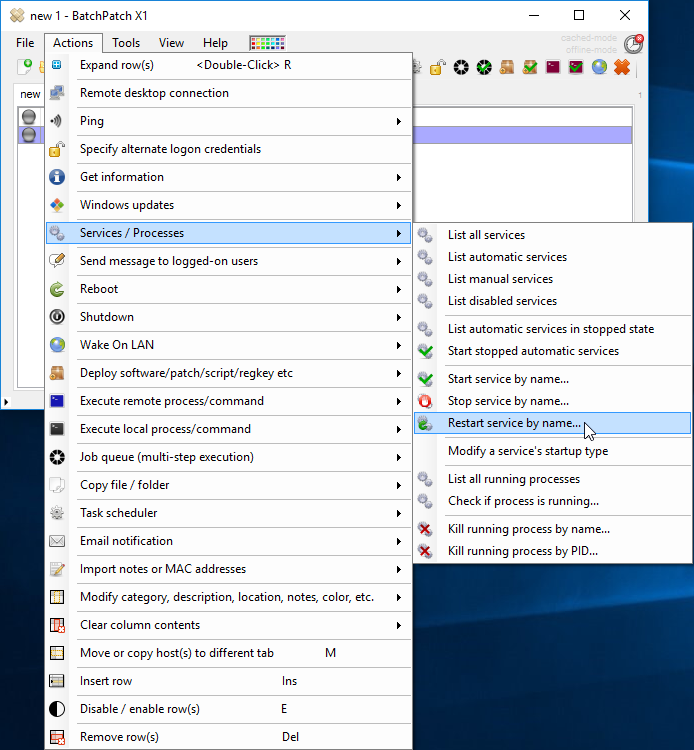
Task: Select Modify category, description, location menu entry
Action: pos(229,597)
